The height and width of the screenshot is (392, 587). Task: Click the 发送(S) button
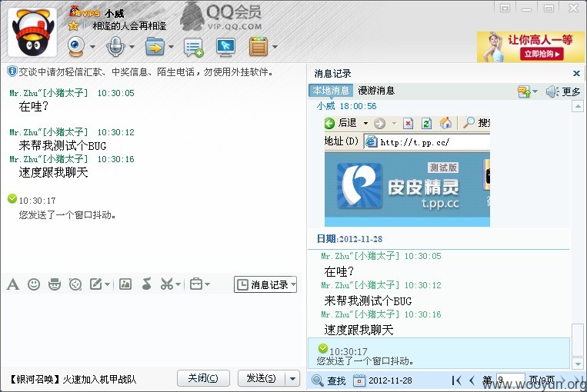[262, 378]
